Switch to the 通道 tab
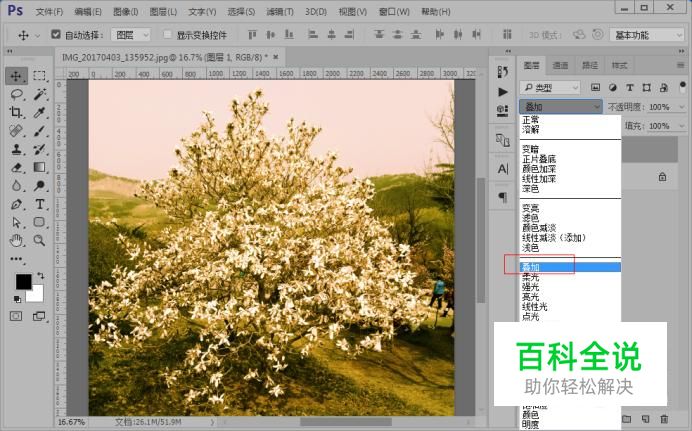Image resolution: width=692 pixels, height=431 pixels. coord(560,65)
